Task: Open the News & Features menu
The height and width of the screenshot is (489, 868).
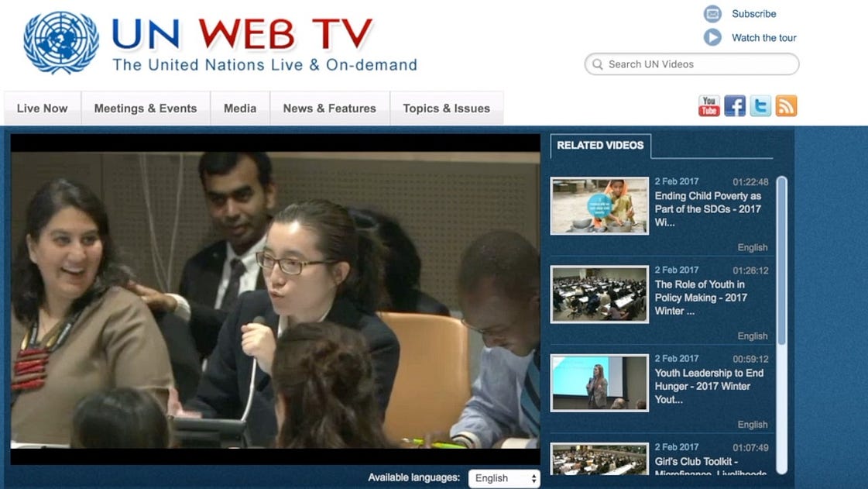Action: 330,108
